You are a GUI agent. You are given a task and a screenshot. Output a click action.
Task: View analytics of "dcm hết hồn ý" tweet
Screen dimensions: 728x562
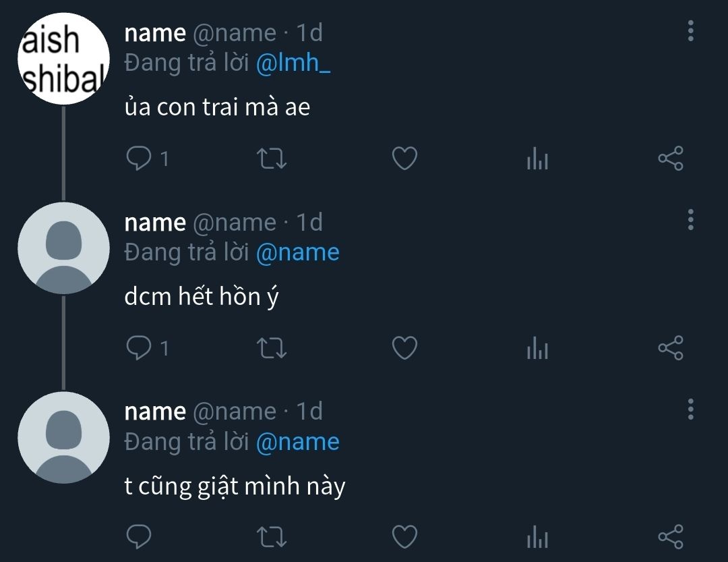point(537,348)
